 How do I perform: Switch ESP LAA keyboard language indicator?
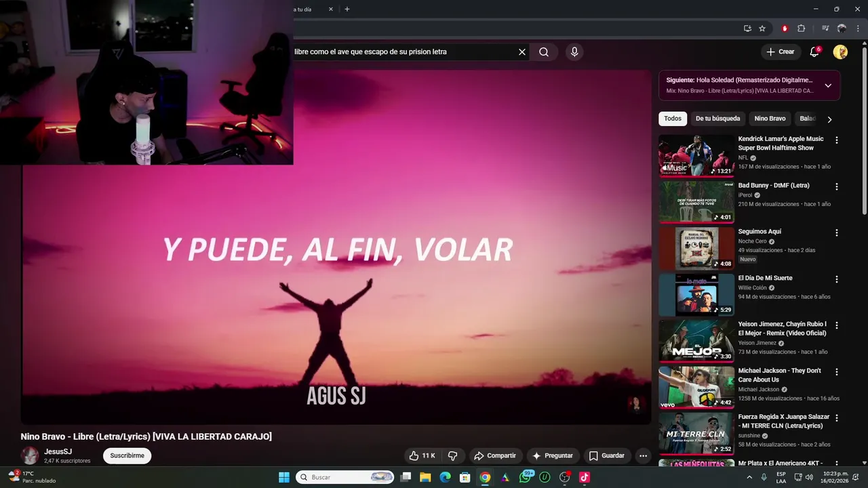click(x=781, y=477)
